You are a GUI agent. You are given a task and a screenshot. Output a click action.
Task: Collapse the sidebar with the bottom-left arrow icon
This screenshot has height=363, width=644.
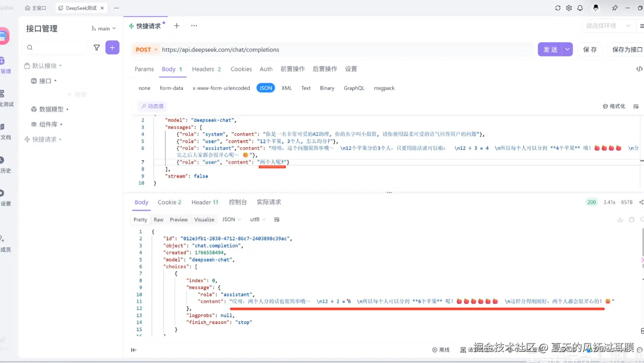[x=134, y=350]
